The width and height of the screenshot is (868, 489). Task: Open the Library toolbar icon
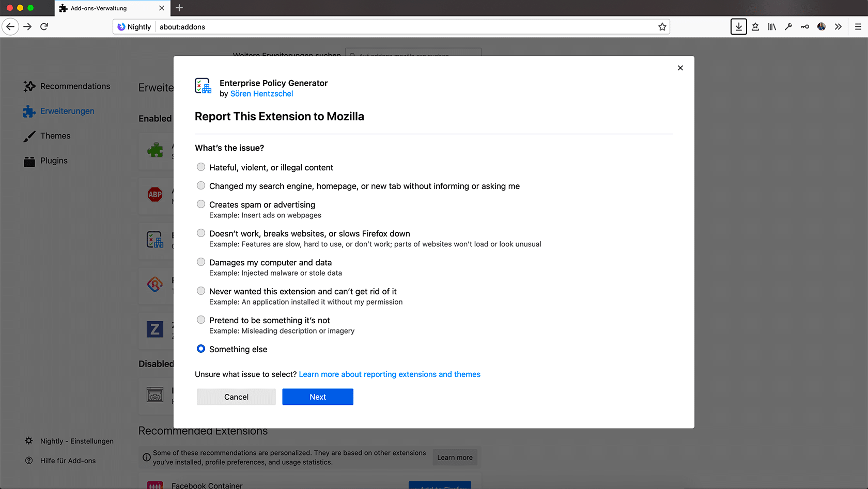coord(772,27)
